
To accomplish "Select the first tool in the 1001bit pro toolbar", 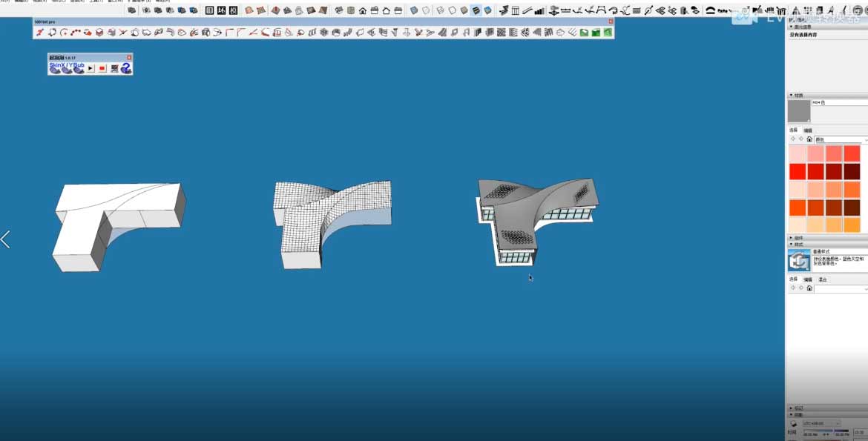I will tap(40, 33).
